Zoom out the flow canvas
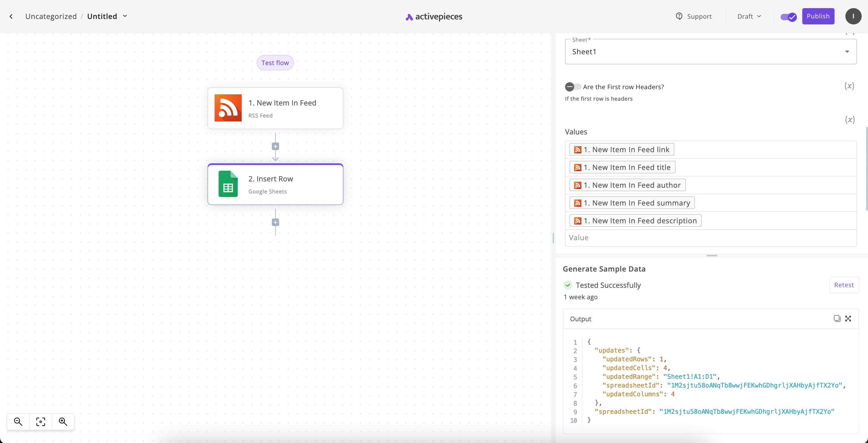Image resolution: width=868 pixels, height=443 pixels. [x=18, y=421]
